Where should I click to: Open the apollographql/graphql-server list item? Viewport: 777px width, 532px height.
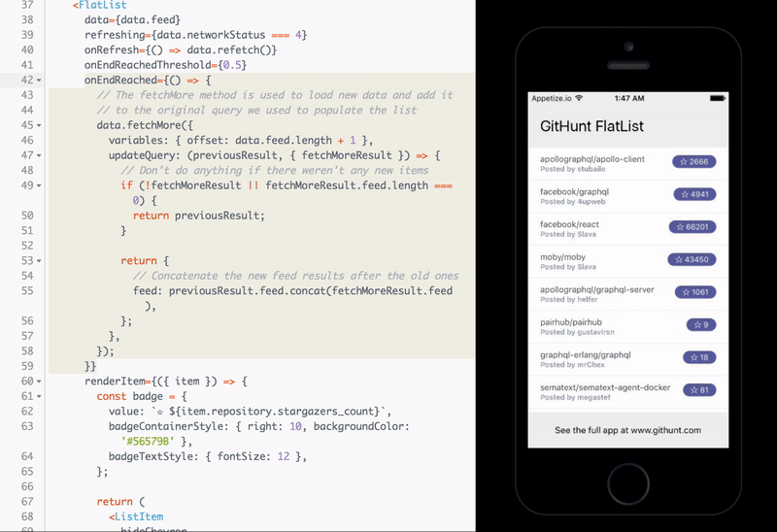[x=627, y=295]
